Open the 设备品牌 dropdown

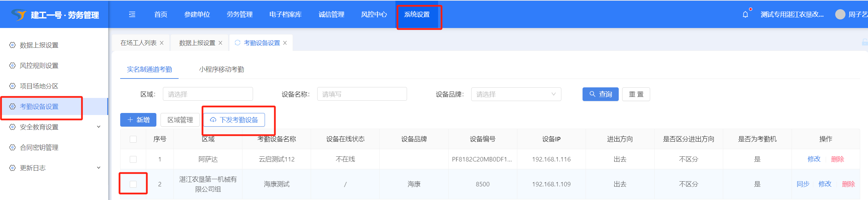click(x=516, y=94)
